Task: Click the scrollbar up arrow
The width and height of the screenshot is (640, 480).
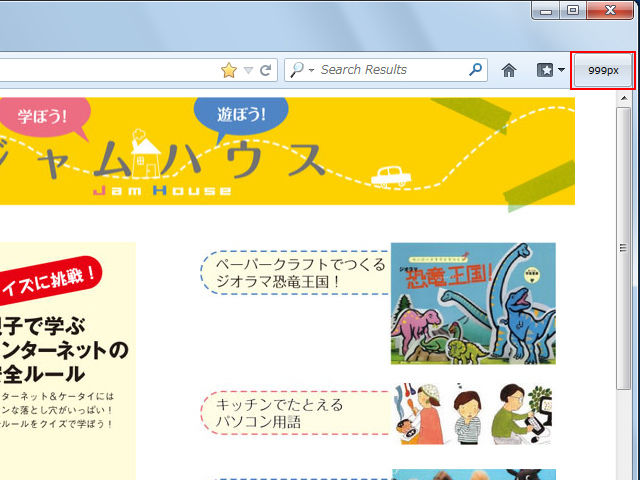Action: pos(624,98)
